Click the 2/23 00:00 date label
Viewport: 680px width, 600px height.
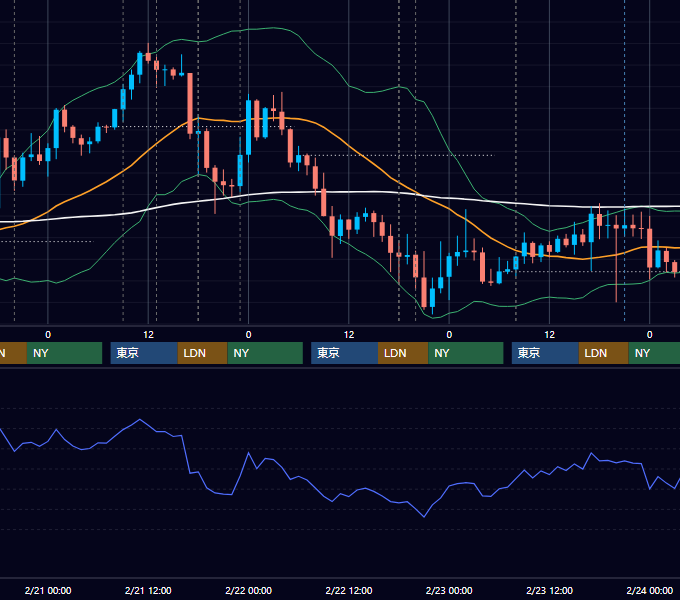(x=449, y=590)
